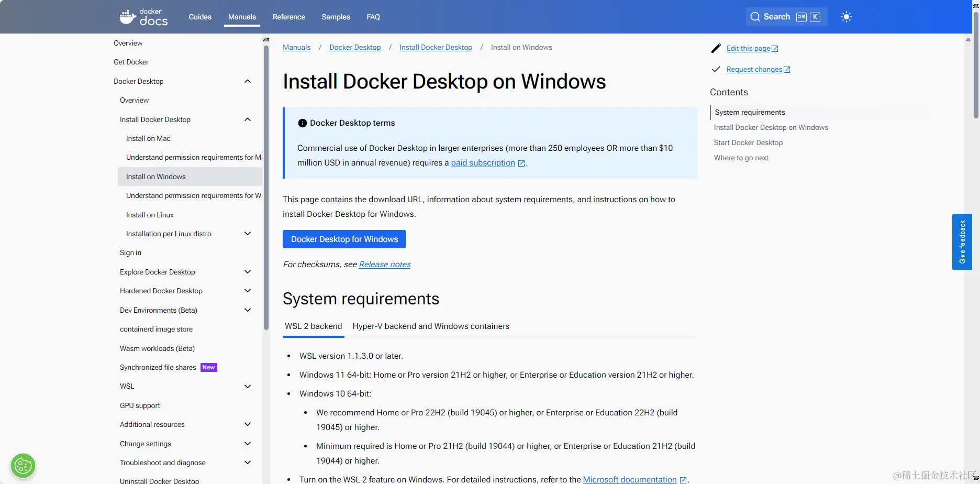Image resolution: width=980 pixels, height=484 pixels.
Task: Click the Request changes link
Action: click(x=754, y=69)
